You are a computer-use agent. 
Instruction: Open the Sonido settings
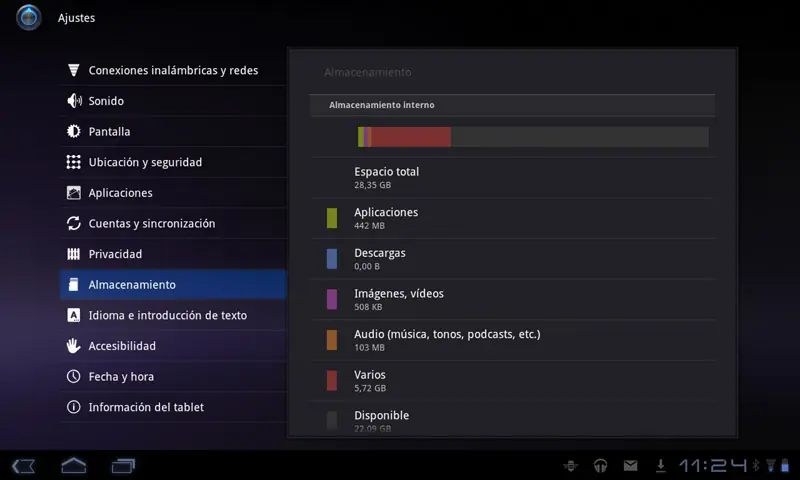(173, 100)
